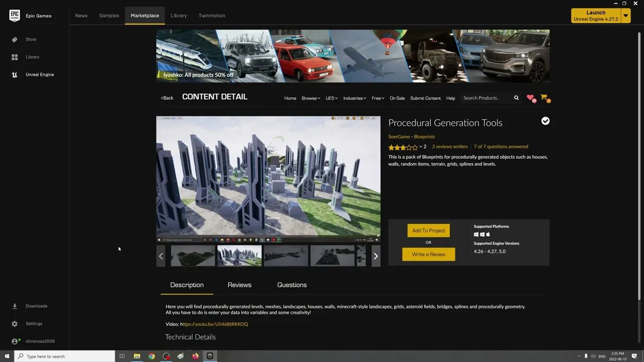Image resolution: width=644 pixels, height=362 pixels.
Task: Open the system volume icon
Action: click(x=593, y=356)
